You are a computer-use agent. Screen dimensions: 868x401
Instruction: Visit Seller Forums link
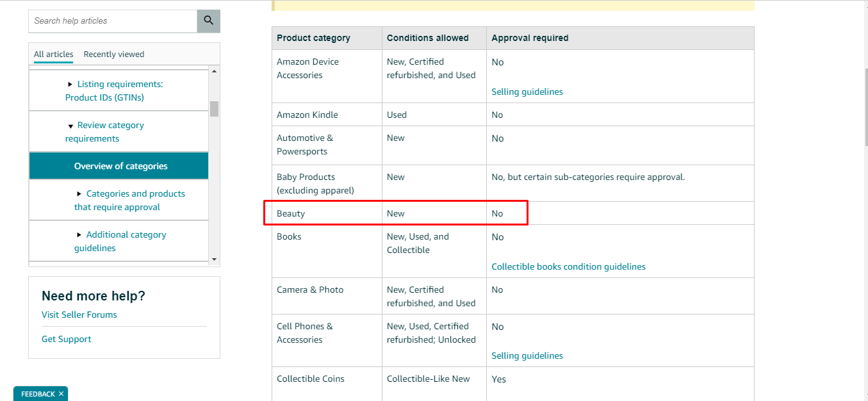pos(79,315)
